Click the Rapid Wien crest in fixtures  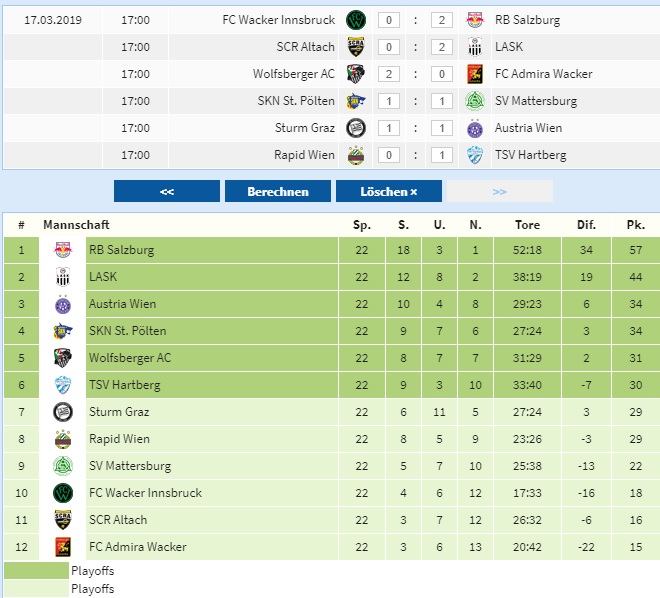[356, 155]
